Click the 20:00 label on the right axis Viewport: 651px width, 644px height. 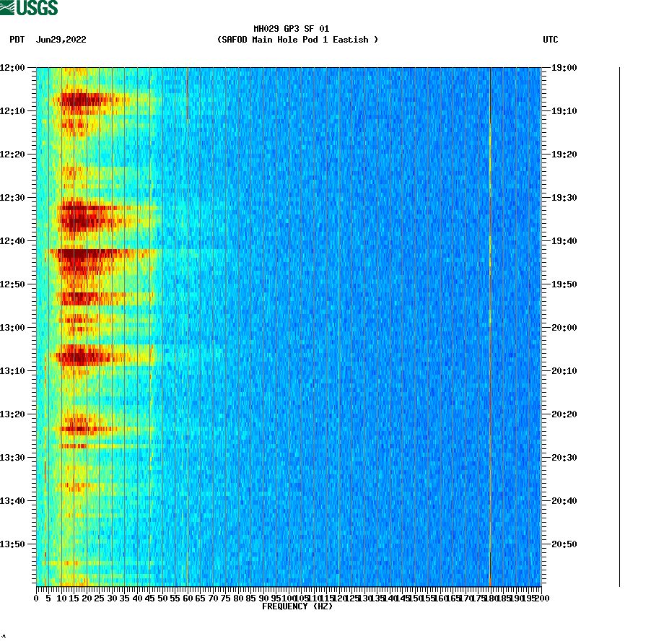click(562, 326)
